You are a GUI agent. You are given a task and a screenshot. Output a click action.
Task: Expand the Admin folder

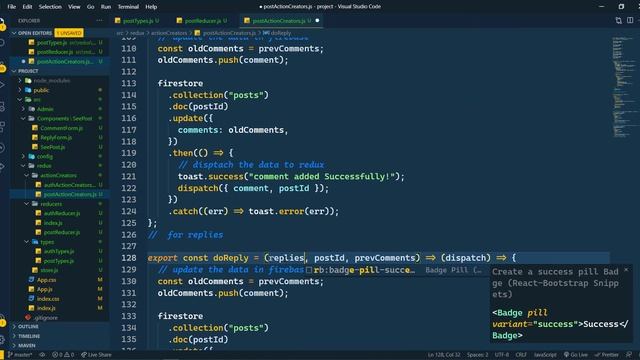point(23,109)
